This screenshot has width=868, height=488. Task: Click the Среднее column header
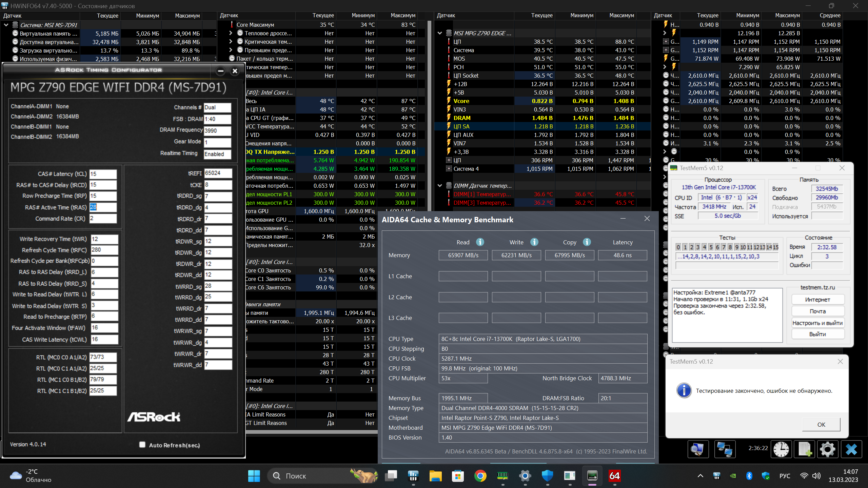click(x=830, y=16)
